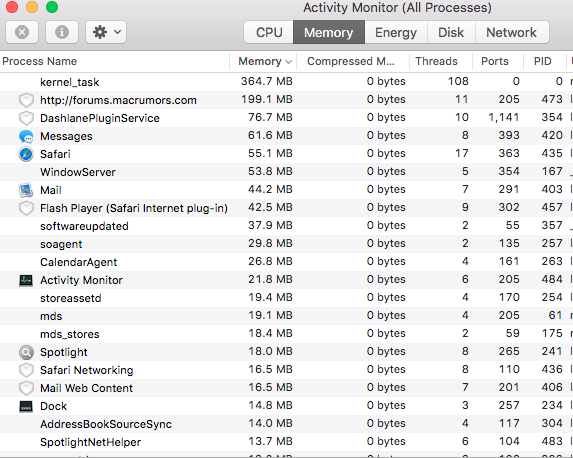Click the 18.0 MB Spotlight memory value
The height and width of the screenshot is (458, 573).
click(x=270, y=351)
